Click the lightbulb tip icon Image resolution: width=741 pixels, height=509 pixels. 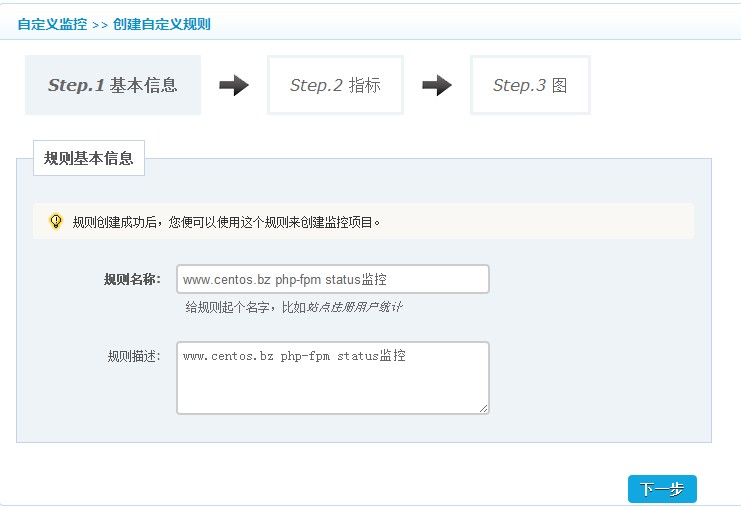(x=56, y=221)
